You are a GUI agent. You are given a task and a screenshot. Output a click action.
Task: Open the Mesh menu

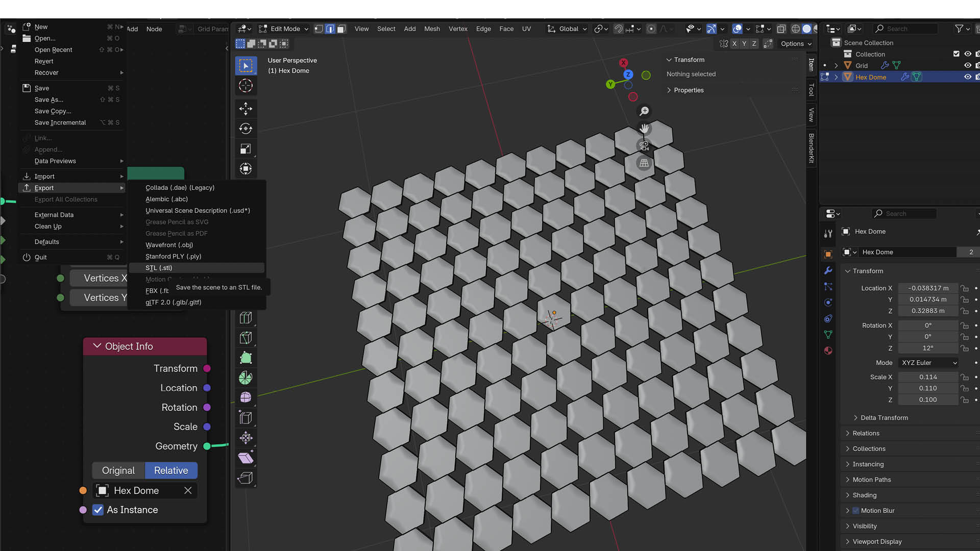point(432,29)
